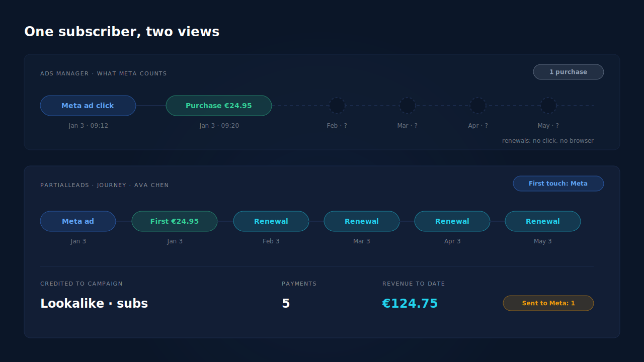
Task: Click the revenue value €124.75
Action: click(410, 304)
